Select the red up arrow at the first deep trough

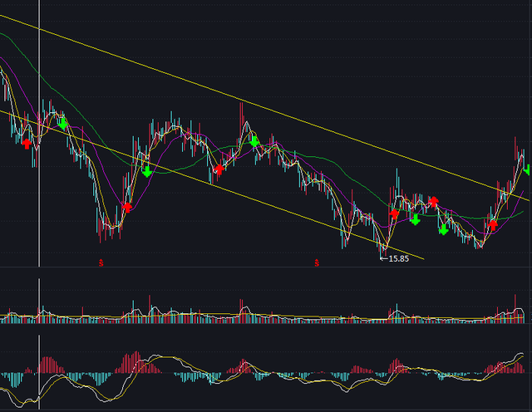[x=127, y=206]
